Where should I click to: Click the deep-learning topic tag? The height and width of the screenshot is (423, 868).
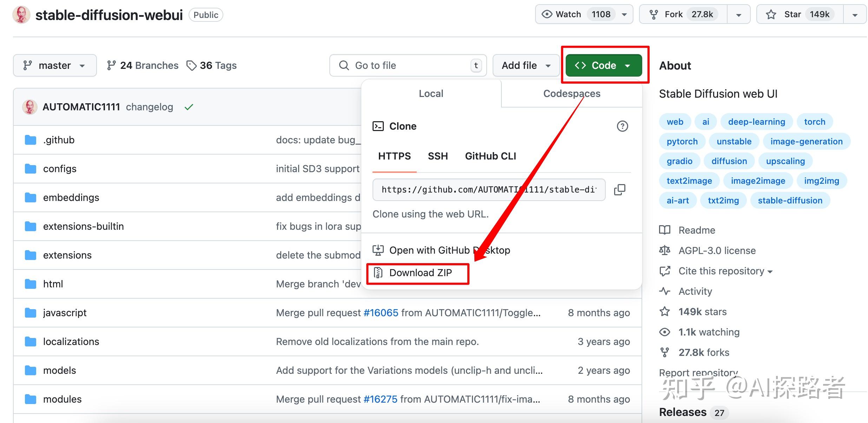click(x=756, y=122)
